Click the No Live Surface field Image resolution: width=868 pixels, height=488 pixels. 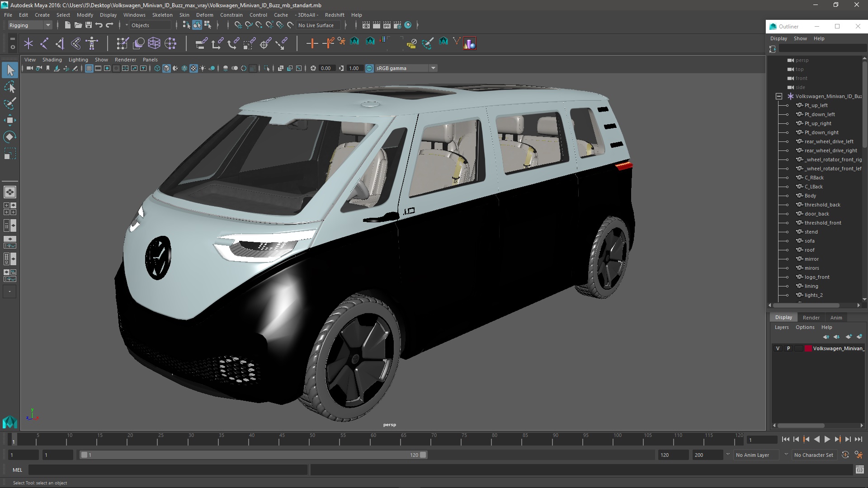(x=319, y=25)
